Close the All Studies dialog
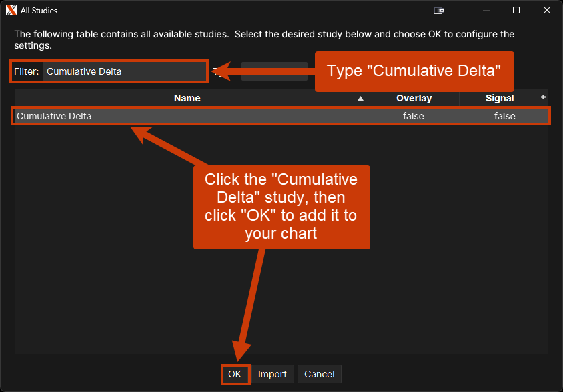Screen dimensions: 563x392 click(x=546, y=10)
